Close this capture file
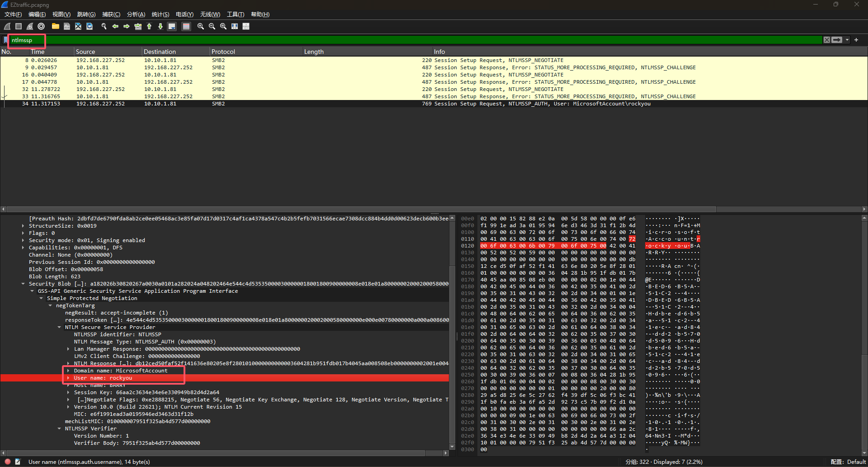Image resolution: width=868 pixels, height=467 pixels. click(x=78, y=26)
